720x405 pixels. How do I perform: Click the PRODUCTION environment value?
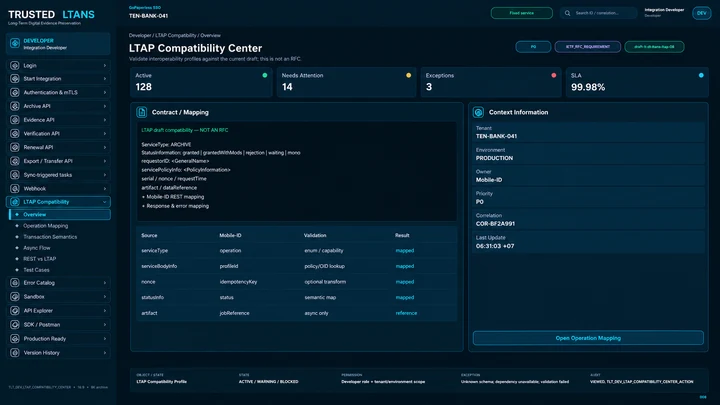tap(494, 158)
